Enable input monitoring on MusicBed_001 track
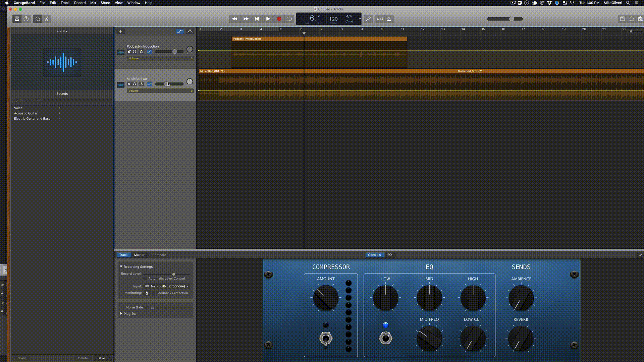 [141, 84]
